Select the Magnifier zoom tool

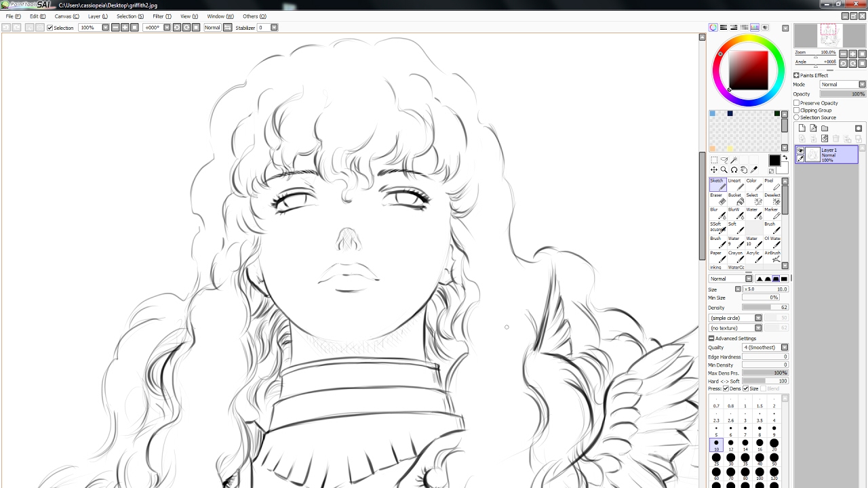pos(723,169)
